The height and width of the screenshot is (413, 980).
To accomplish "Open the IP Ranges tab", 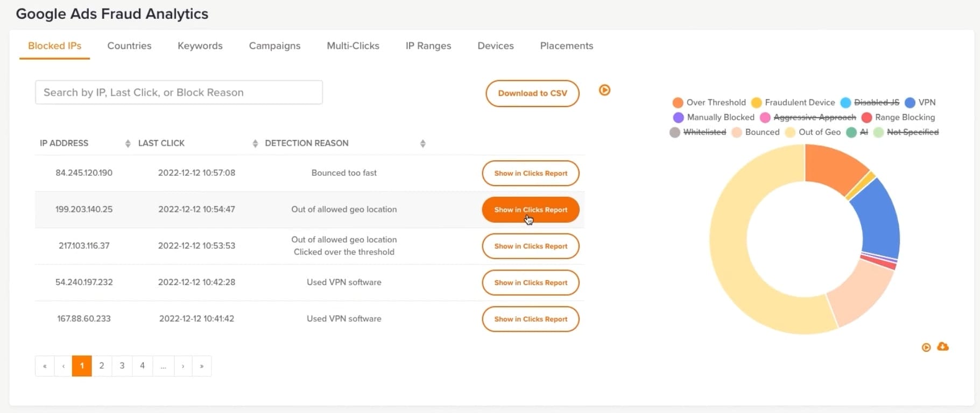I will tap(428, 46).
